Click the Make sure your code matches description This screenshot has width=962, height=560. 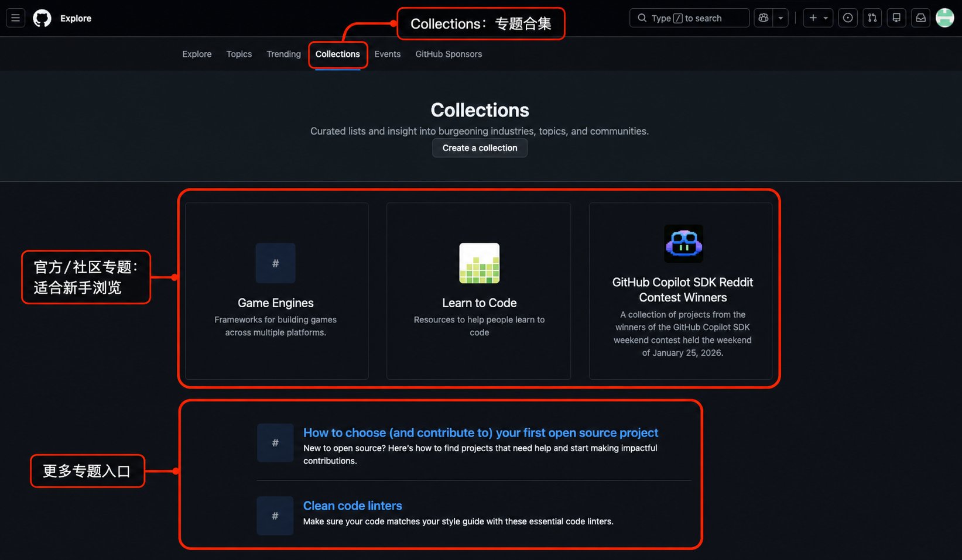[x=458, y=521]
